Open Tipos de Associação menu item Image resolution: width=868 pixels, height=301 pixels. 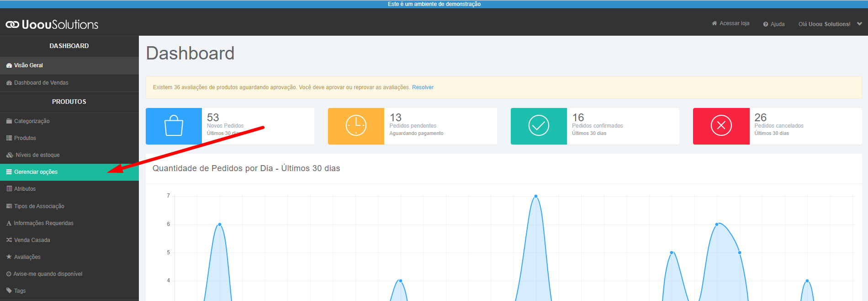point(69,206)
